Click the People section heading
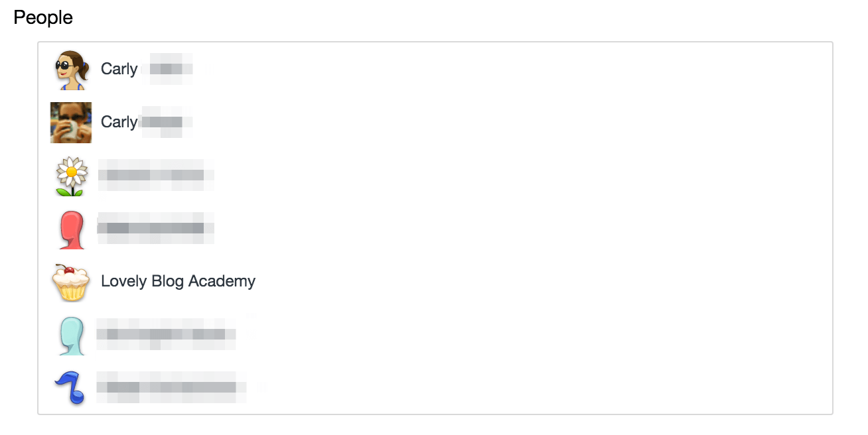868x435 pixels. [43, 18]
